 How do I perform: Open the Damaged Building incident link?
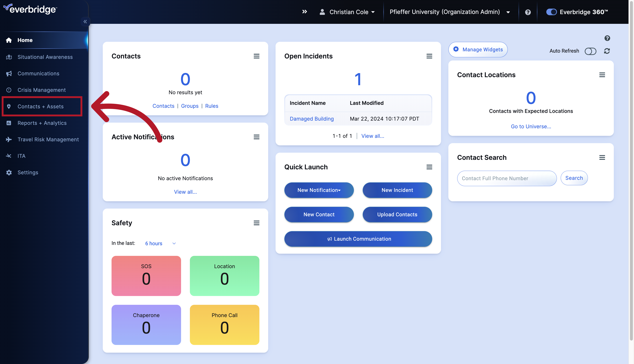tap(311, 119)
